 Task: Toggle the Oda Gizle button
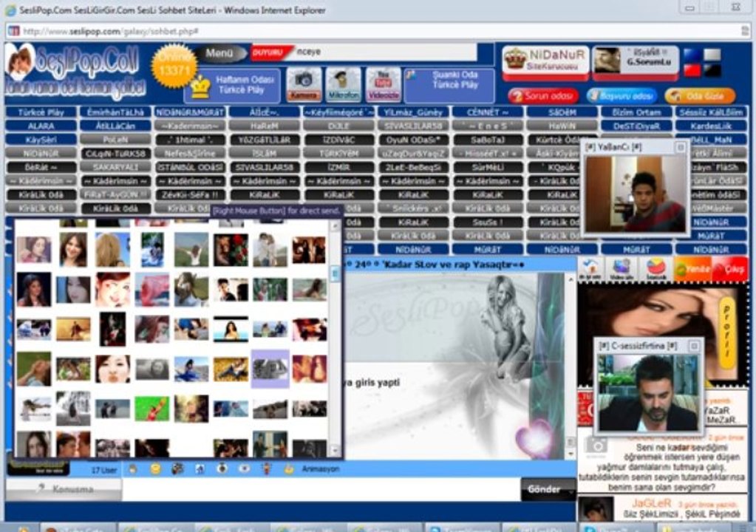(x=700, y=96)
